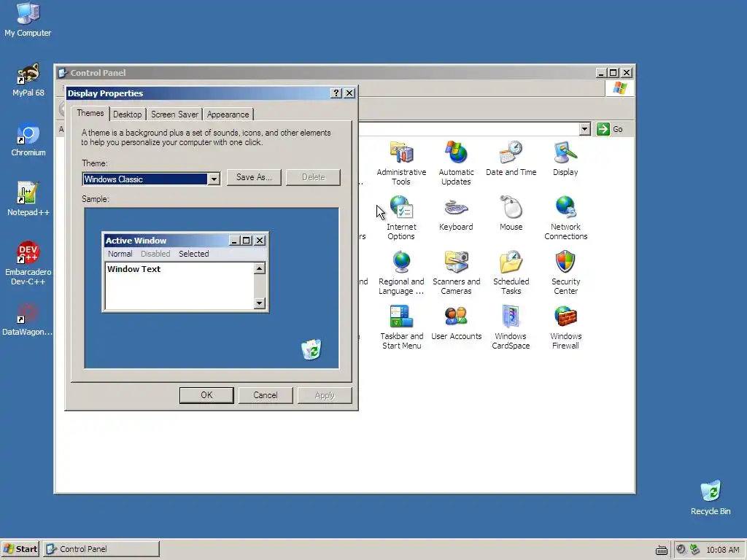This screenshot has height=560, width=747.
Task: Open the Start menu
Action: [x=20, y=549]
